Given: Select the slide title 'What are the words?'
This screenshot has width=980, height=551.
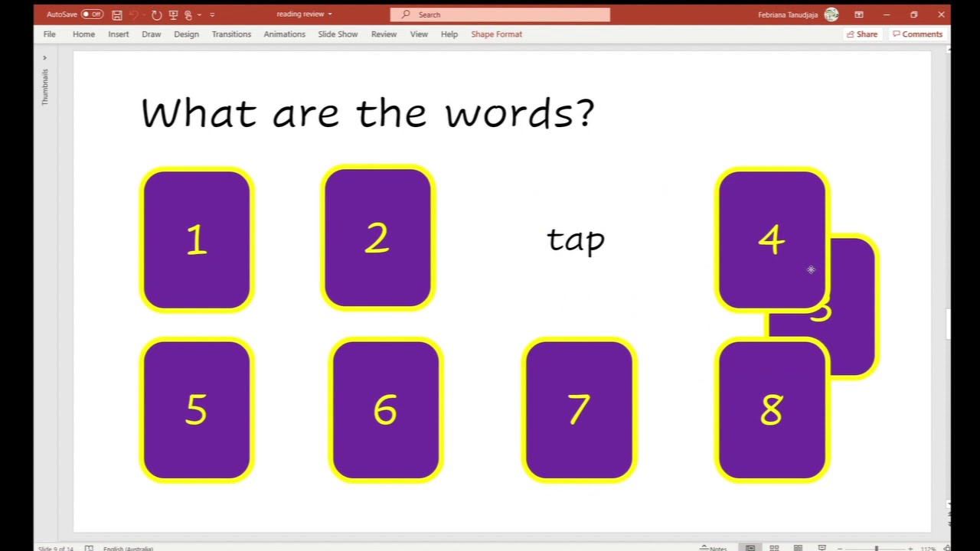Looking at the screenshot, I should tap(367, 113).
